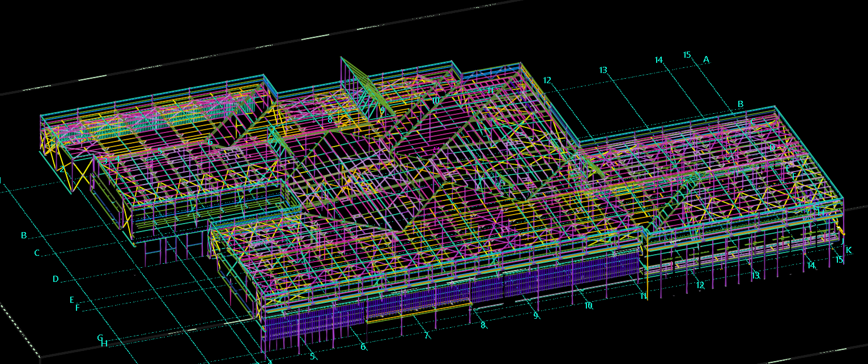The image size is (868, 364).
Task: Click grid label 15 beside label A
Action: point(687,55)
